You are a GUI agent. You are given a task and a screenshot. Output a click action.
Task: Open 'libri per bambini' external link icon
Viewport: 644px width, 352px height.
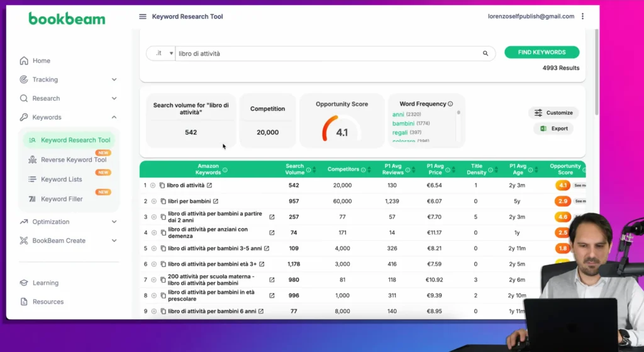point(216,202)
